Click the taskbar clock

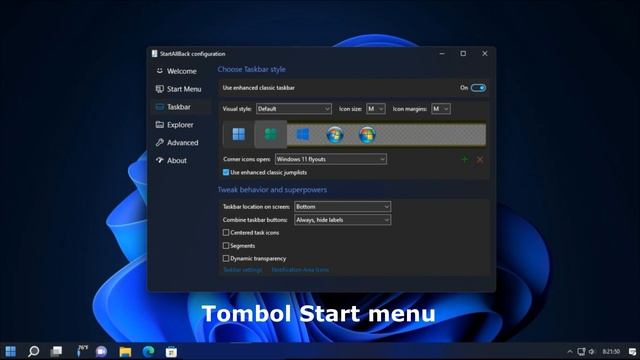point(611,351)
